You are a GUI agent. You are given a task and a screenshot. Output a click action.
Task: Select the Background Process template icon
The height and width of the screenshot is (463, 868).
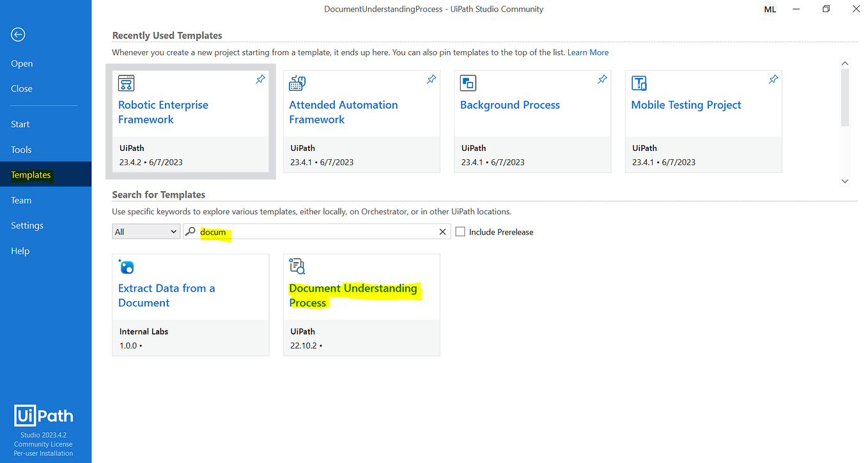pos(467,82)
